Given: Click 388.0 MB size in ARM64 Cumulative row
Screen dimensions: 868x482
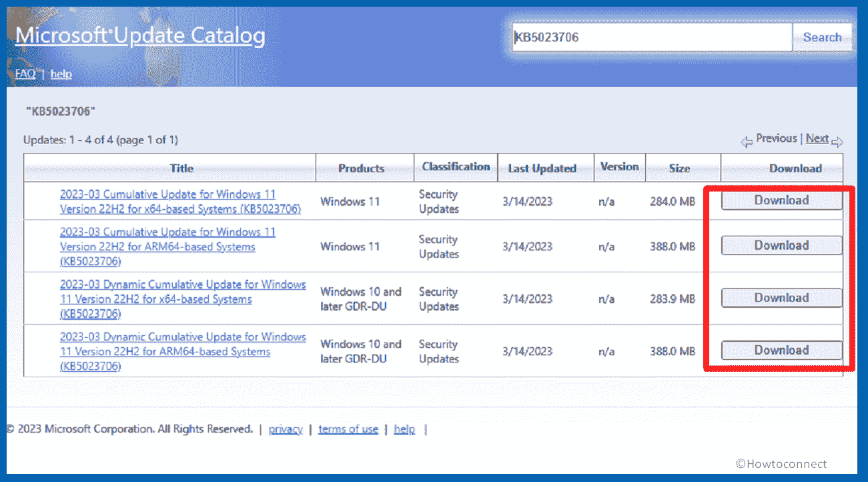Looking at the screenshot, I should [673, 246].
